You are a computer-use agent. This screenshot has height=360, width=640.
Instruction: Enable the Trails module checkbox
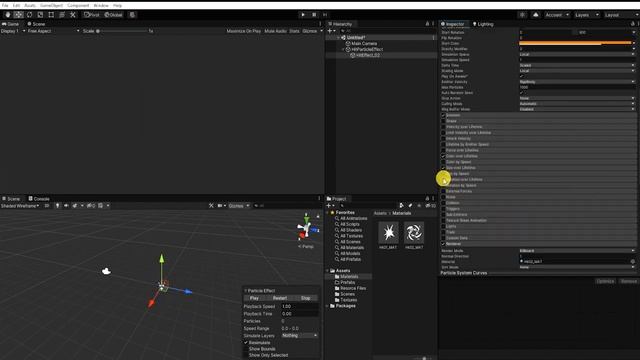click(443, 232)
